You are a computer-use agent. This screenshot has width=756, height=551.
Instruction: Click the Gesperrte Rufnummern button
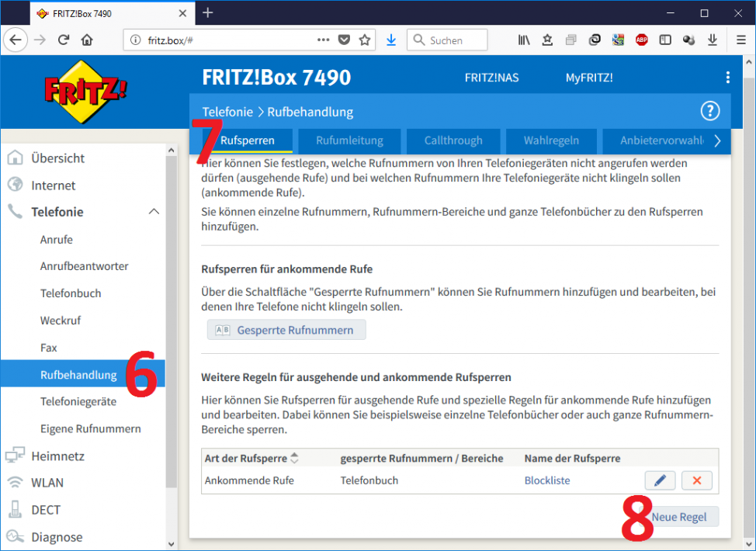point(286,330)
